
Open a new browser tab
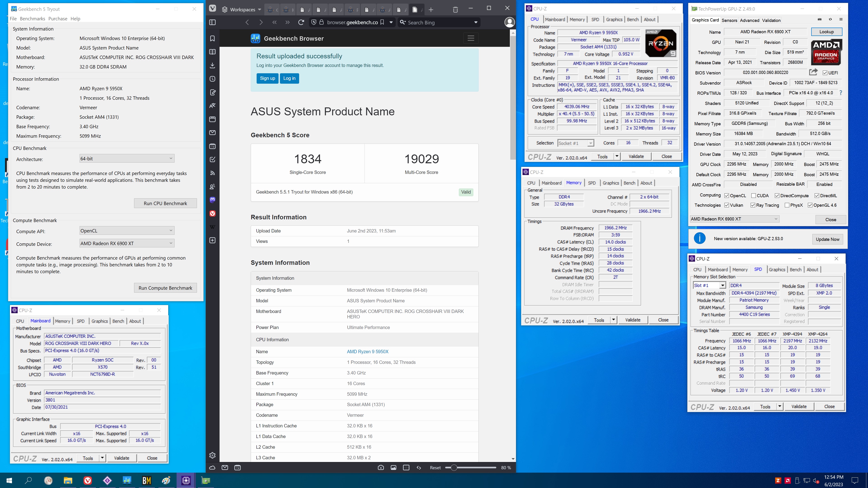point(431,9)
